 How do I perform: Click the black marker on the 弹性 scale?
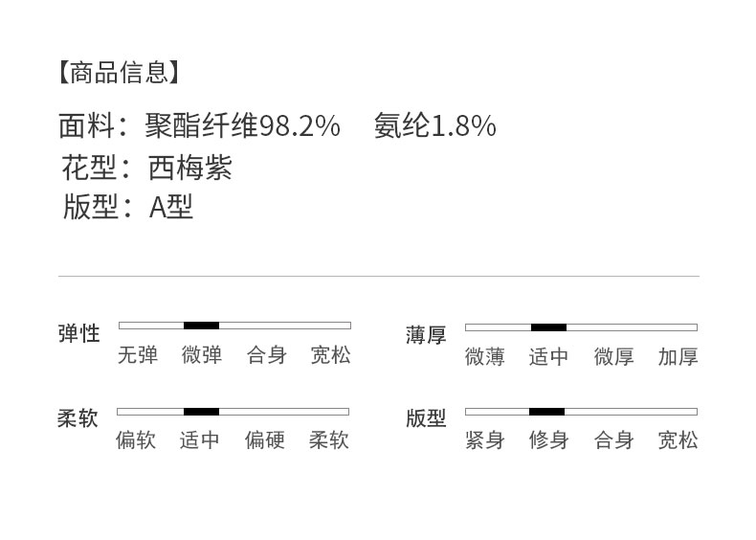[x=201, y=326]
